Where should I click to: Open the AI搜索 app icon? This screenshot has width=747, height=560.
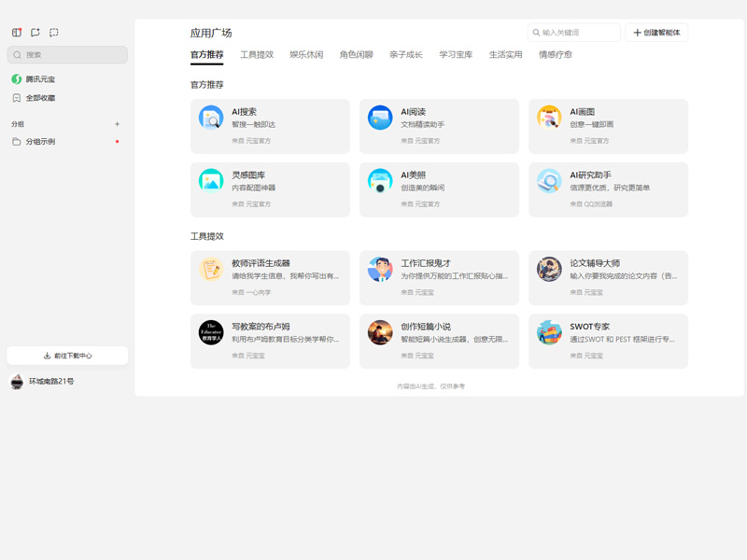tap(211, 118)
